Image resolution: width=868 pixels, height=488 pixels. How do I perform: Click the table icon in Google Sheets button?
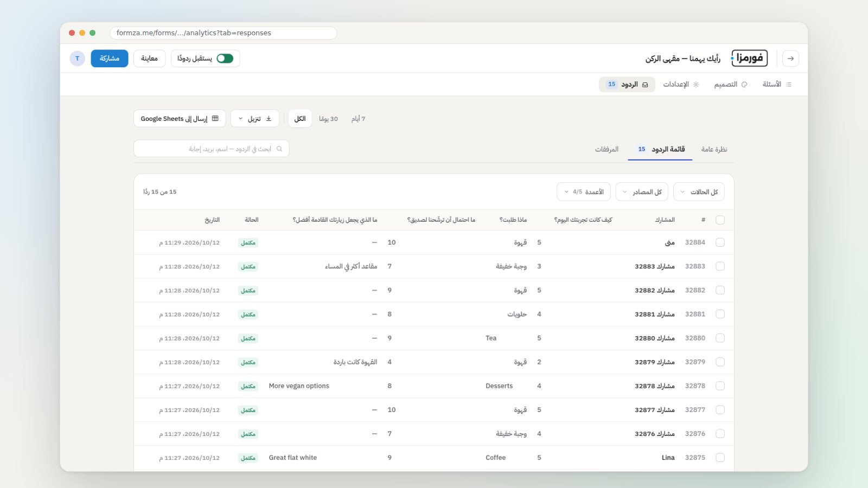coord(215,118)
